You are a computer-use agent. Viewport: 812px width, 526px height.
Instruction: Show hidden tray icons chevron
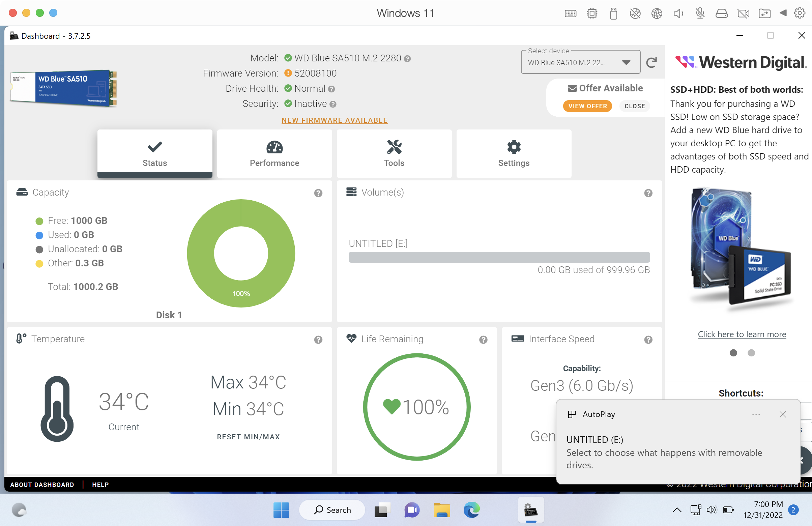click(x=677, y=510)
